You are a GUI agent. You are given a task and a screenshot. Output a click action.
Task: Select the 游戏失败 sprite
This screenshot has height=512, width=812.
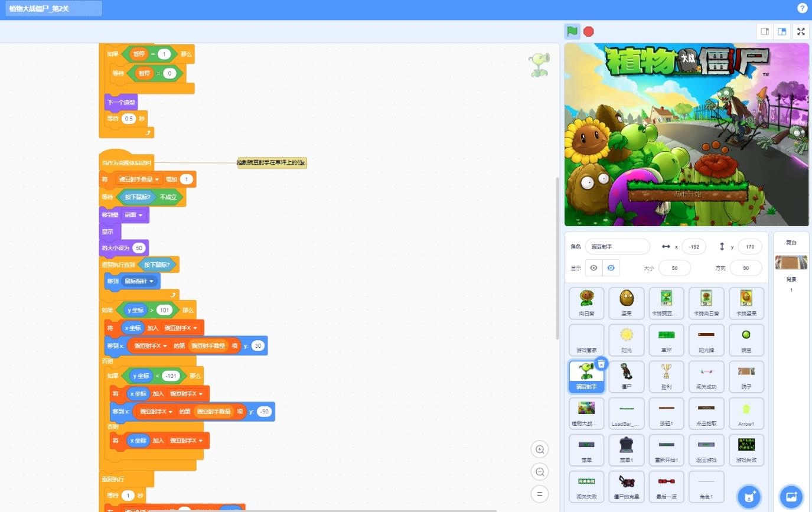pos(746,450)
